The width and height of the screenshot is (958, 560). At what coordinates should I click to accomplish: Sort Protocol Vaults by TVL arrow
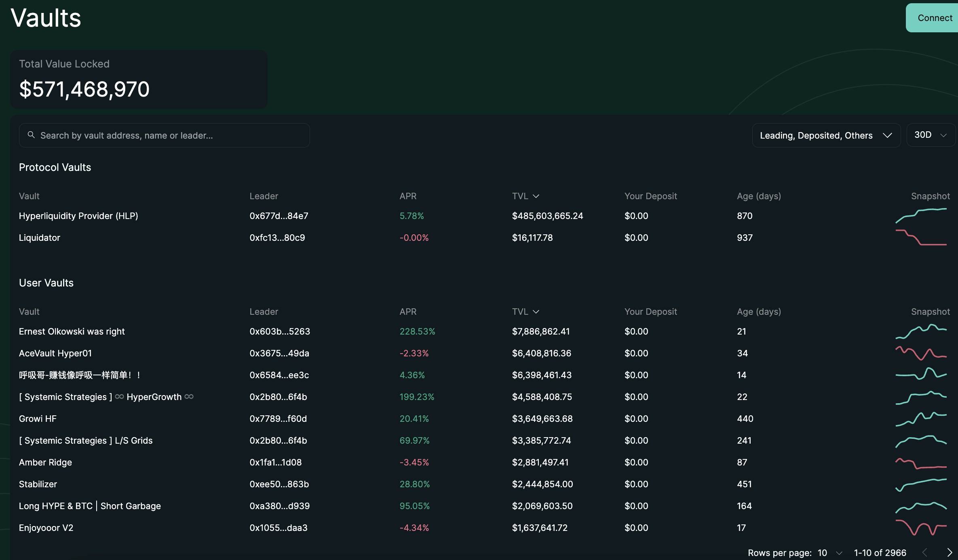tap(536, 196)
